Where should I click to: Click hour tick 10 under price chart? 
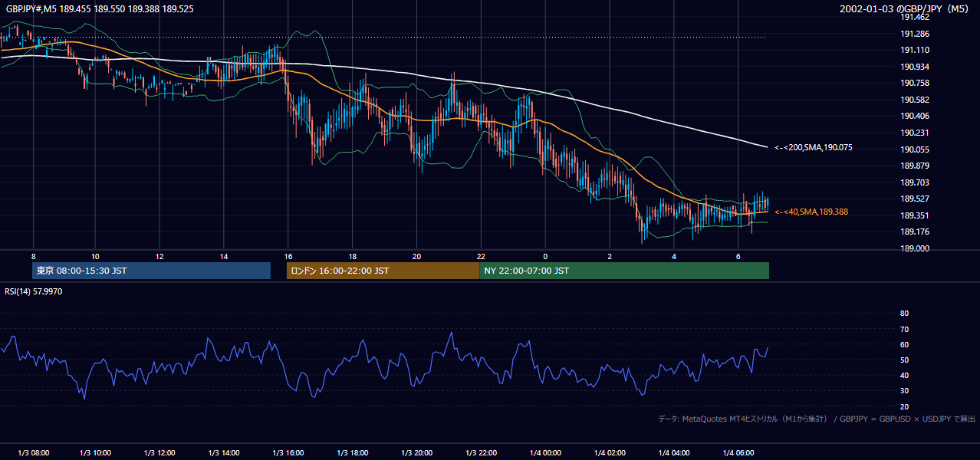(x=95, y=256)
